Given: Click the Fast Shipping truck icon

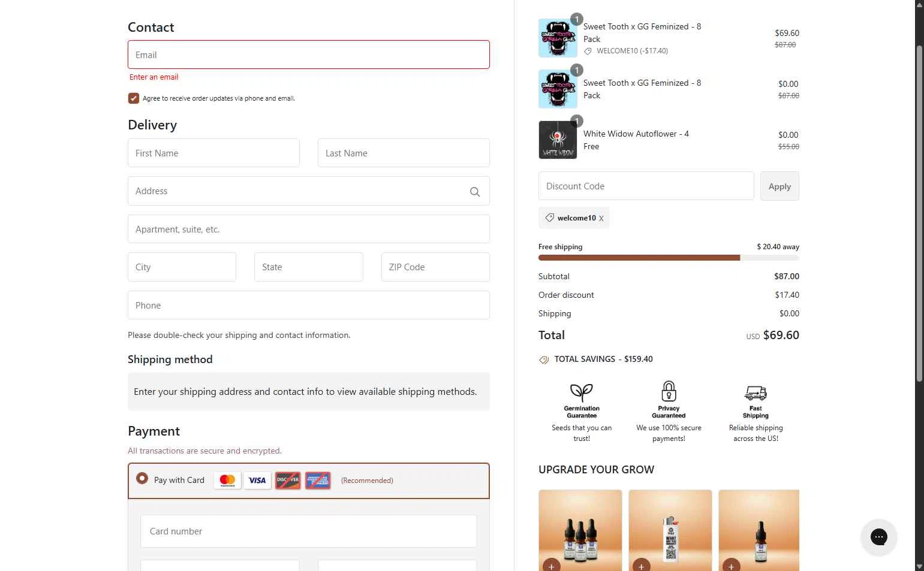Looking at the screenshot, I should coord(756,393).
